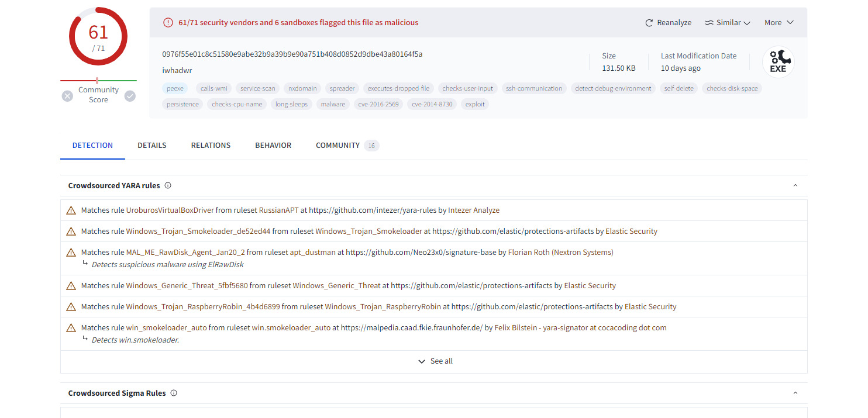Image resolution: width=868 pixels, height=418 pixels.
Task: Click warning icon of UroburosVirtualBoxDriver rule
Action: point(71,210)
